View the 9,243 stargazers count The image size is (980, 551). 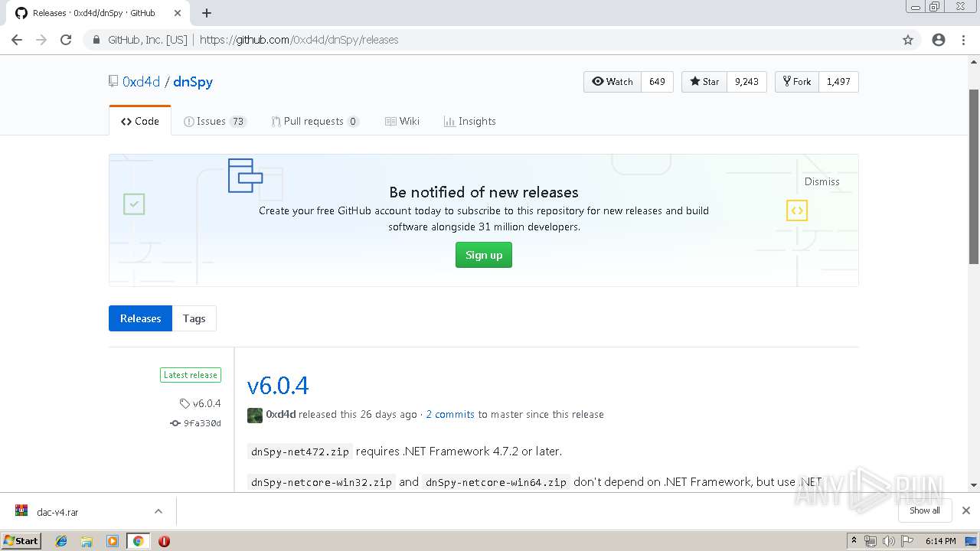pyautogui.click(x=746, y=82)
